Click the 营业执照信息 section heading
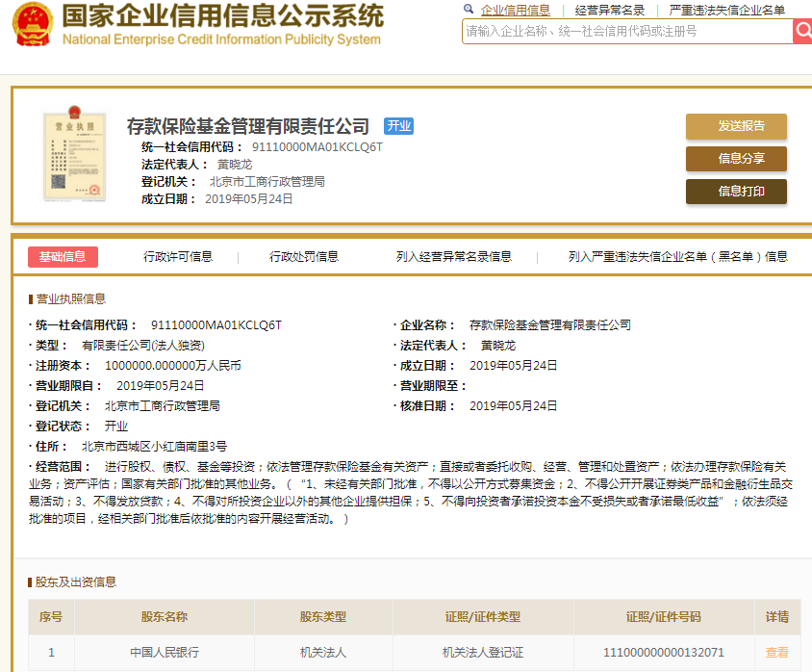The image size is (812, 672). point(71,299)
